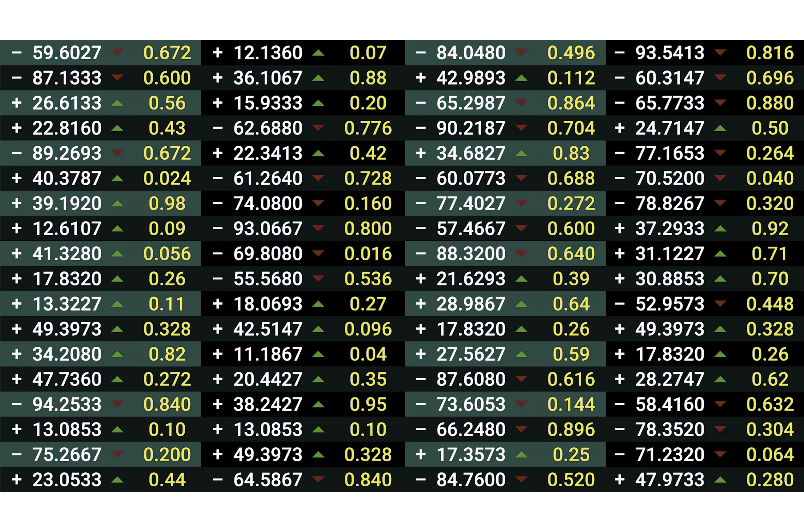Click the red down arrow beside 59.6027
This screenshot has width=804, height=532.
pos(117,52)
